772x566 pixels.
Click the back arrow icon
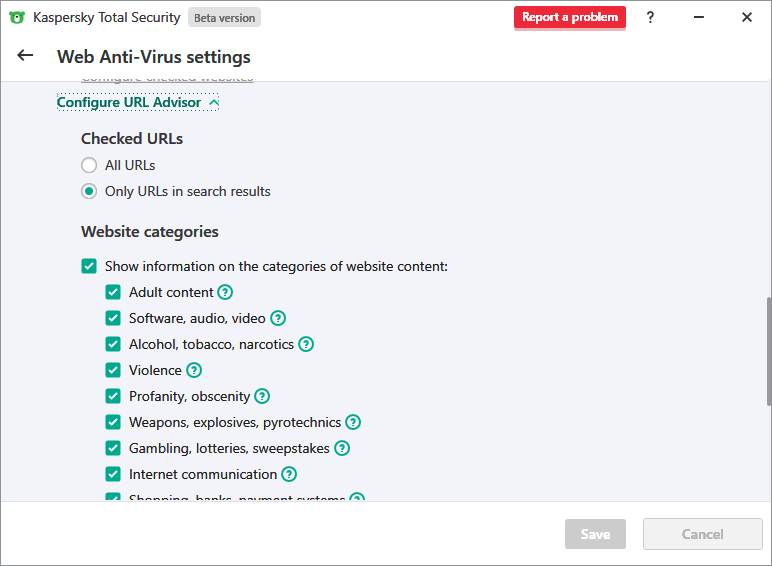click(26, 56)
